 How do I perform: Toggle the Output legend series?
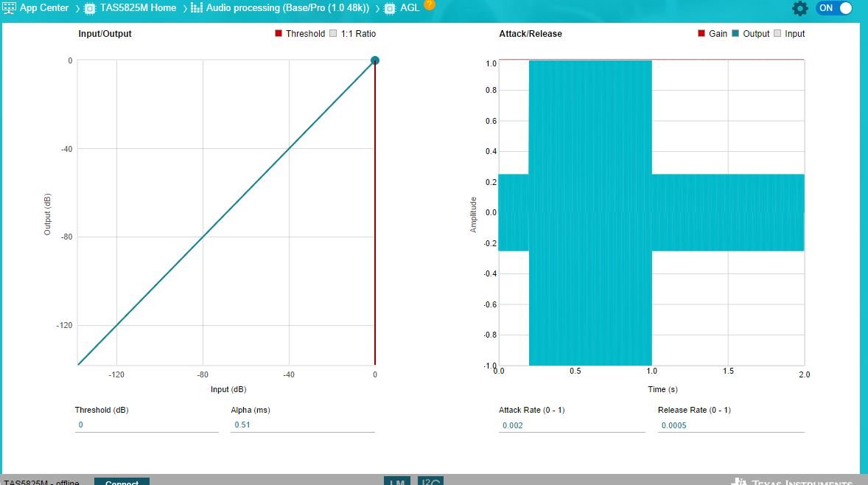(x=751, y=33)
